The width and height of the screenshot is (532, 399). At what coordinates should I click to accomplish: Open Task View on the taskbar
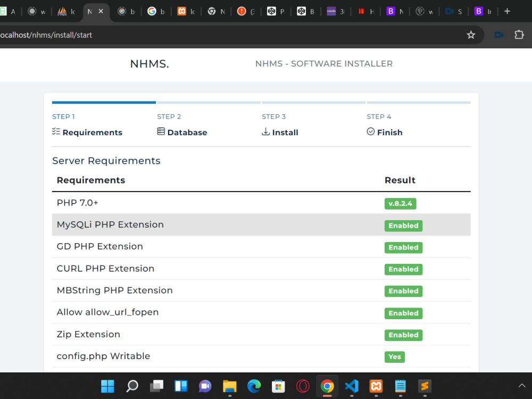(x=156, y=386)
